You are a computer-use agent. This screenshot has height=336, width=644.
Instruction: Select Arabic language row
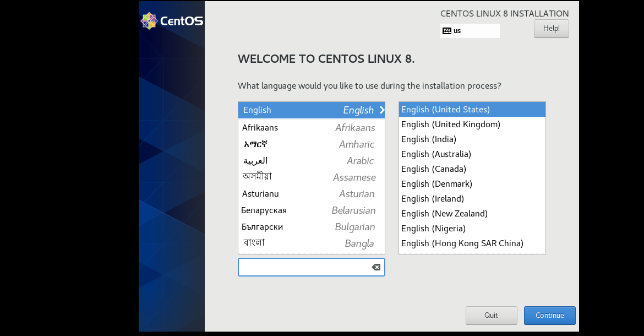pyautogui.click(x=312, y=161)
